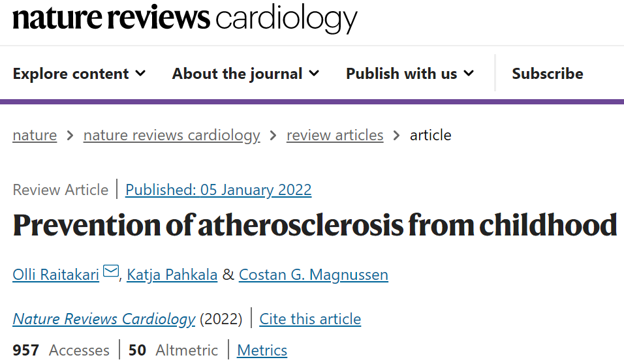Screen dimensions: 624x364
Task: Expand the Publish with us chevron
Action: (x=469, y=73)
